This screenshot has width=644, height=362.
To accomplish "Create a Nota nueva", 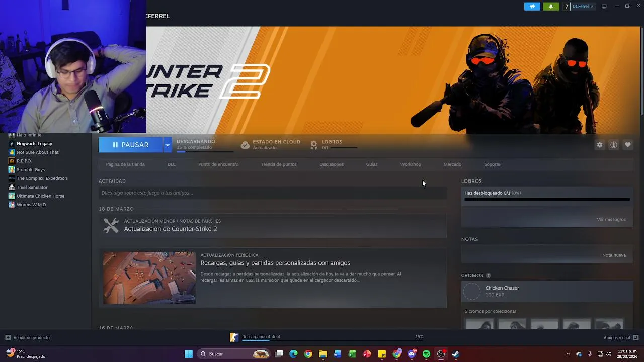I will pos(614,255).
